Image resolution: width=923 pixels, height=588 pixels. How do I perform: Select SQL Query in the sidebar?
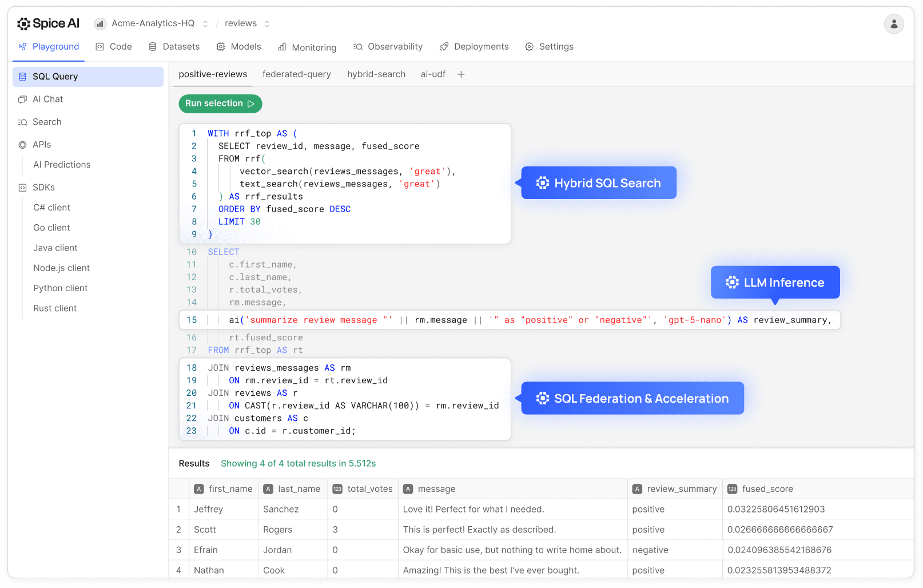(55, 76)
